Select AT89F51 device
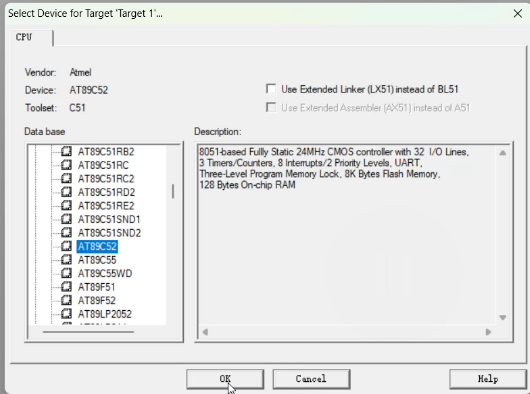 click(x=97, y=287)
